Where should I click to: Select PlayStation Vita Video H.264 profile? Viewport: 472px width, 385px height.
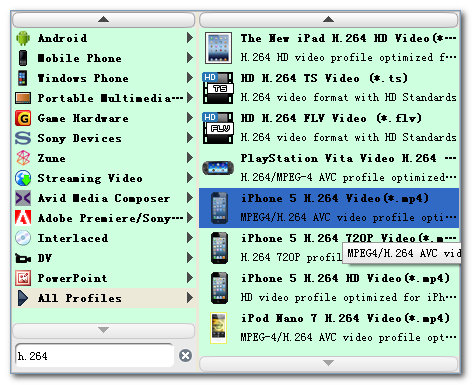tap(329, 168)
